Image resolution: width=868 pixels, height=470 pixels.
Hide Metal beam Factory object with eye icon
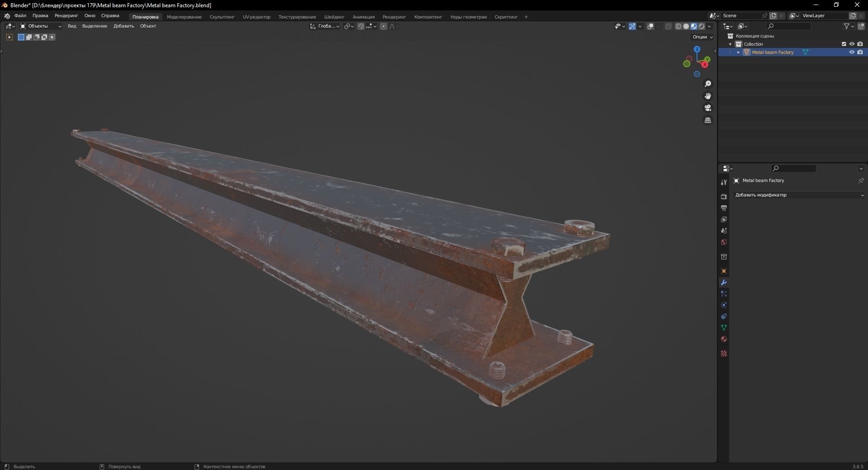[x=852, y=53]
